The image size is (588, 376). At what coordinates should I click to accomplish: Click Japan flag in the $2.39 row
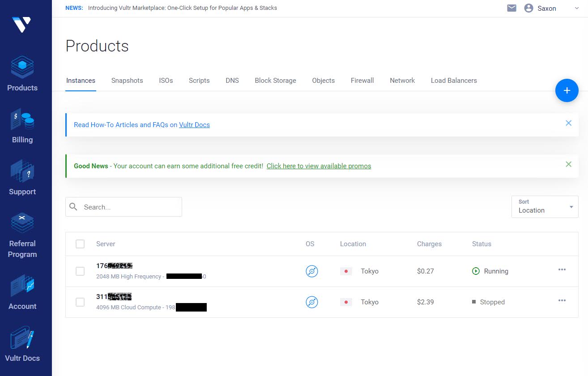346,302
